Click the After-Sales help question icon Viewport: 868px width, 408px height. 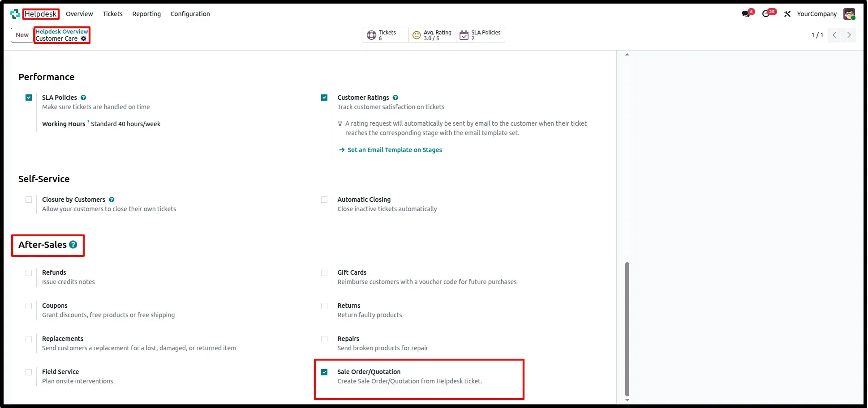click(x=73, y=245)
